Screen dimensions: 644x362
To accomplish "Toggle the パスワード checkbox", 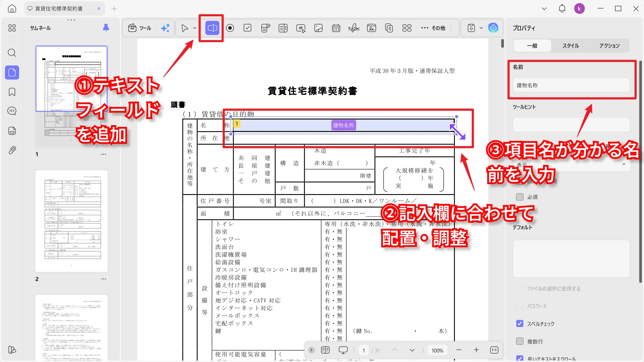I will point(520,306).
